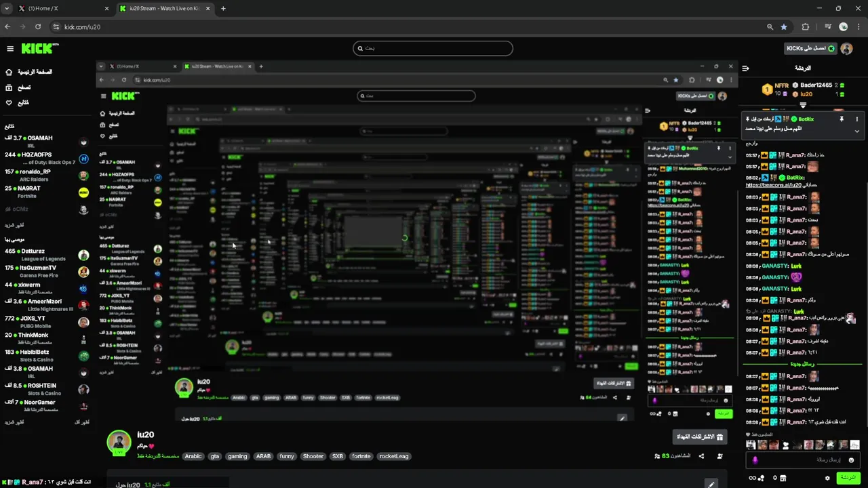Click the infinity points icon below chat
Image resolution: width=868 pixels, height=488 pixels.
[x=752, y=479]
